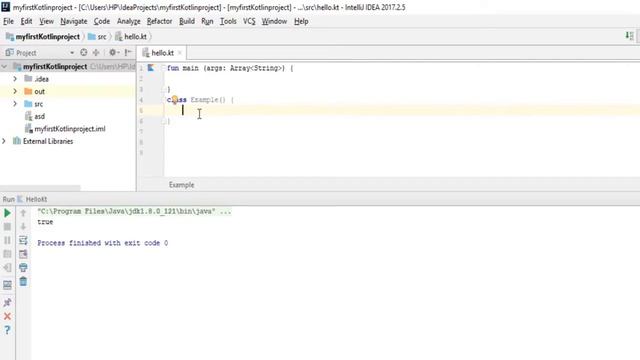Image resolution: width=640 pixels, height=360 pixels.
Task: Click Project tree horizontal scrollbar
Action: coord(40,188)
